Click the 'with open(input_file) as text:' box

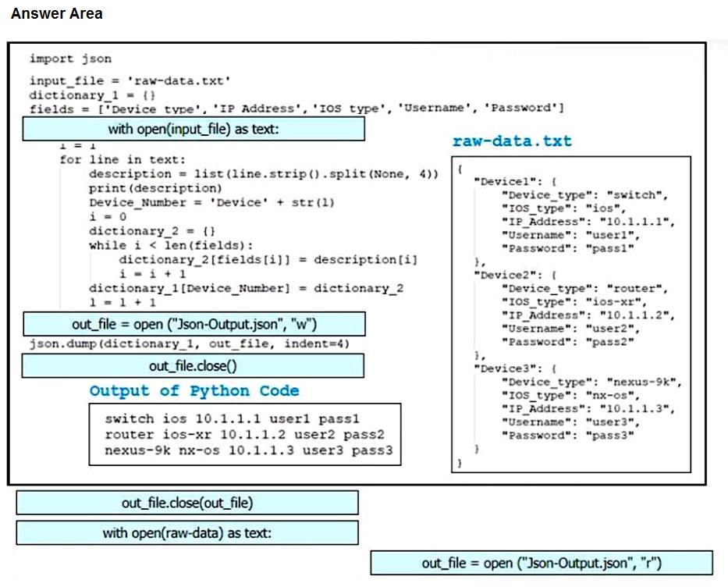pyautogui.click(x=193, y=129)
